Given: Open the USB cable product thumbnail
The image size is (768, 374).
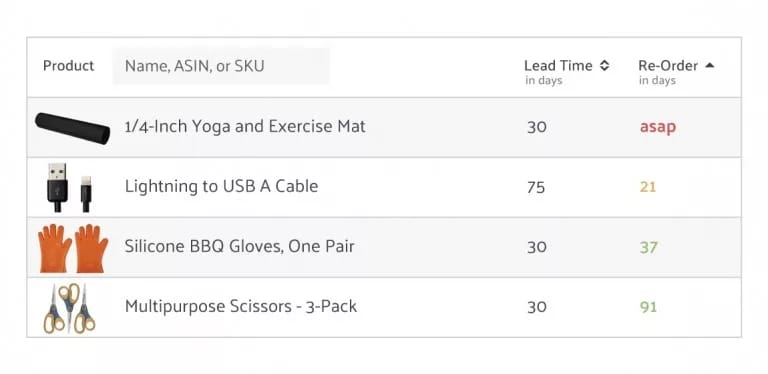Looking at the screenshot, I should [x=69, y=188].
